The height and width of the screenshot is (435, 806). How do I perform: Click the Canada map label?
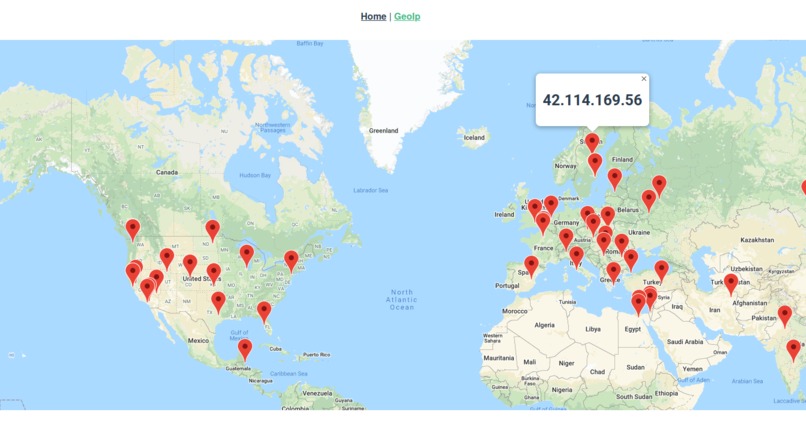[167, 172]
